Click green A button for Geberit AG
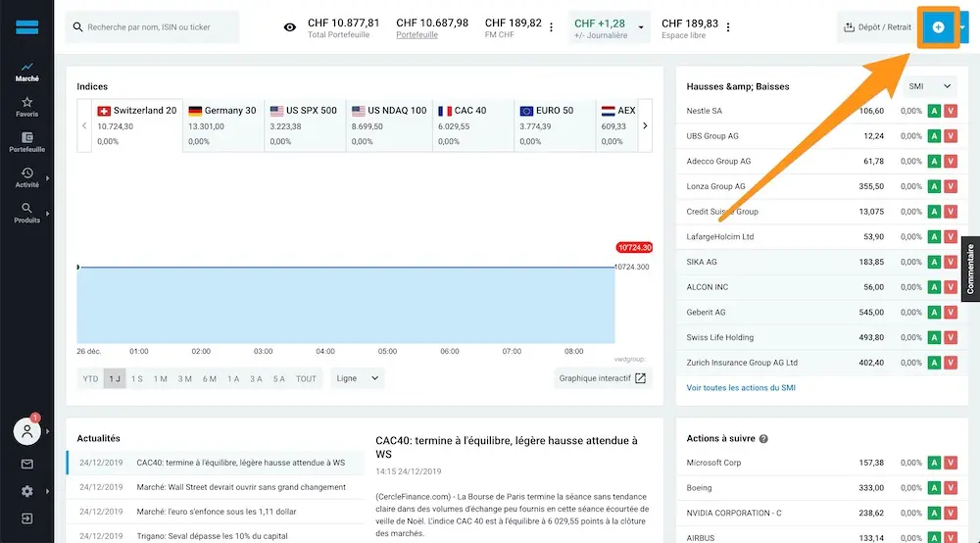Screen dimensions: 980x543 (934, 312)
